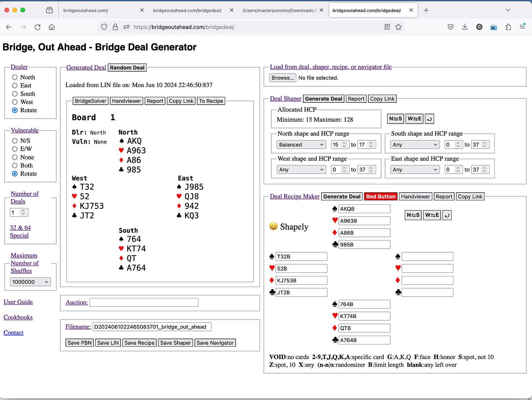
Task: Click To Recipe button
Action: (211, 101)
